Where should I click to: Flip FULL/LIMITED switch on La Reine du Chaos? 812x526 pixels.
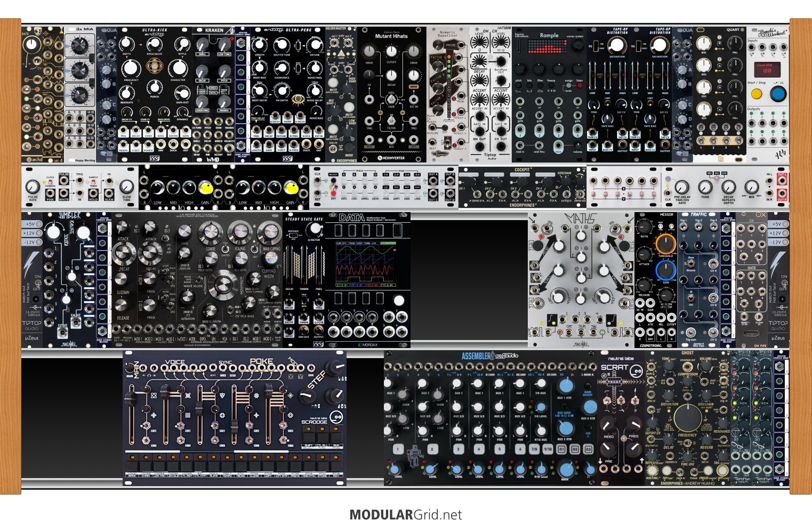[x=224, y=250]
